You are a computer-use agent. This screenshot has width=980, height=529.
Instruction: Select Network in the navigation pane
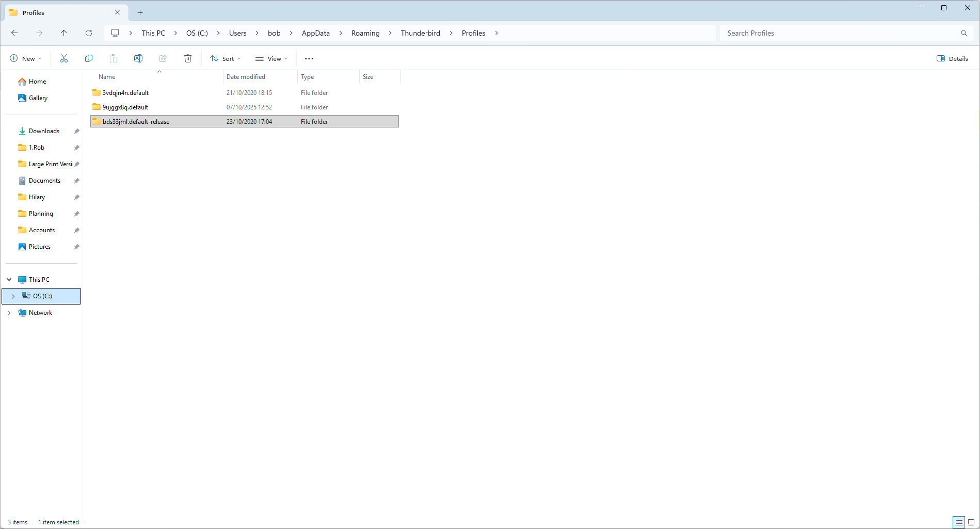pyautogui.click(x=40, y=313)
